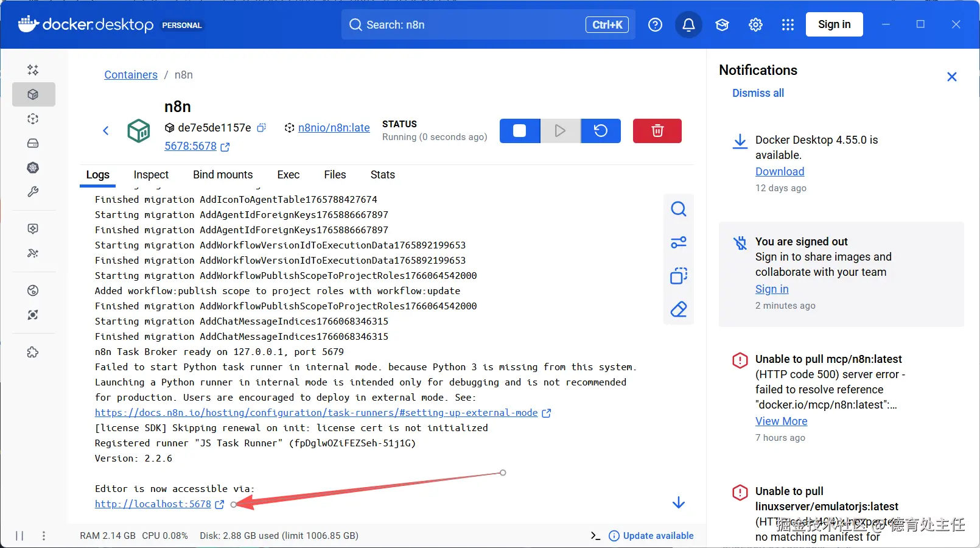This screenshot has height=548, width=980.
Task: Click Dismiss all notifications
Action: coord(758,93)
